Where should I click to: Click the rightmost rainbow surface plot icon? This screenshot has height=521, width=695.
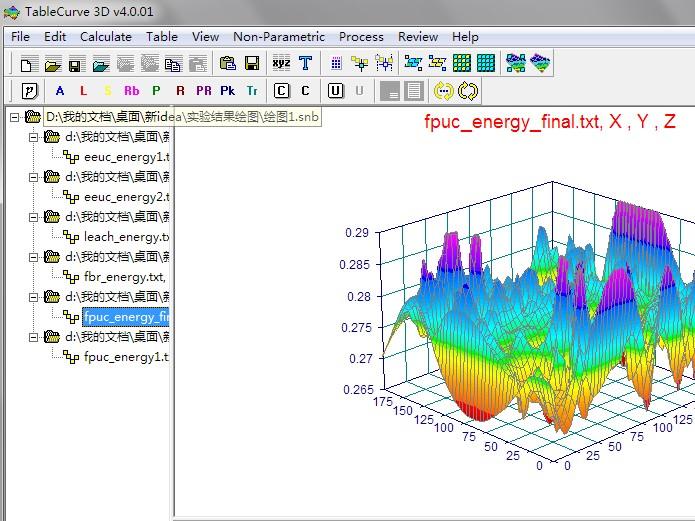tap(541, 63)
